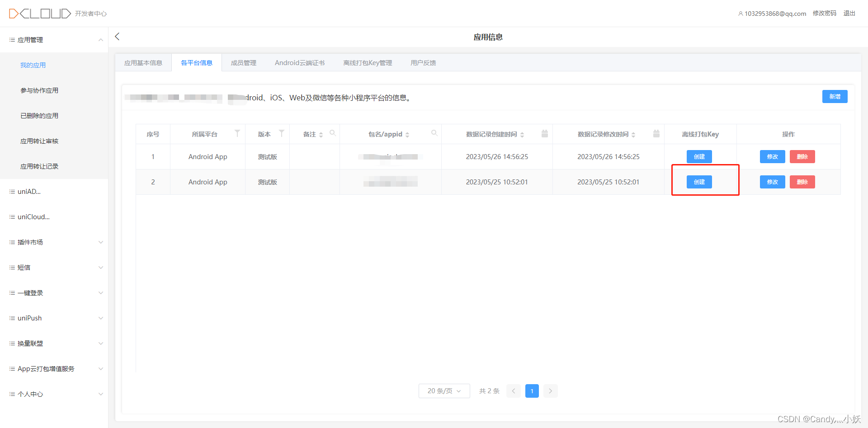Click 删除 for the 10:52:01 record

coord(802,182)
